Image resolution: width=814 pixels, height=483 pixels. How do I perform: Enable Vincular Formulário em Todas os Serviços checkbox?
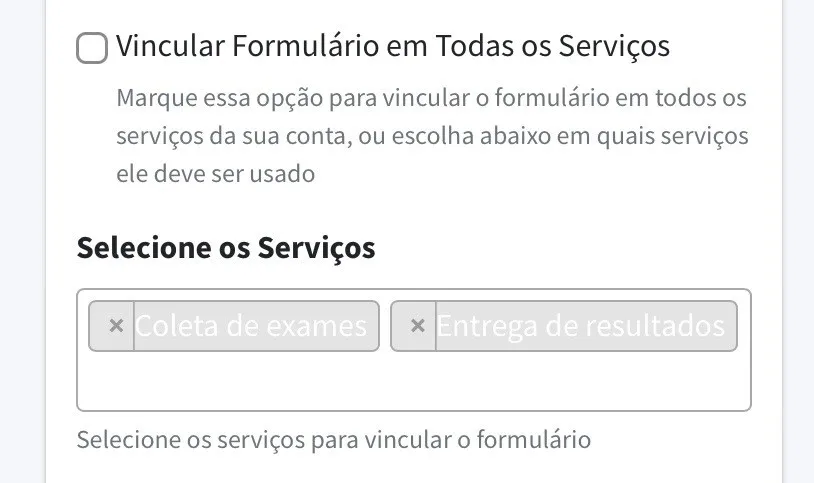pos(92,47)
